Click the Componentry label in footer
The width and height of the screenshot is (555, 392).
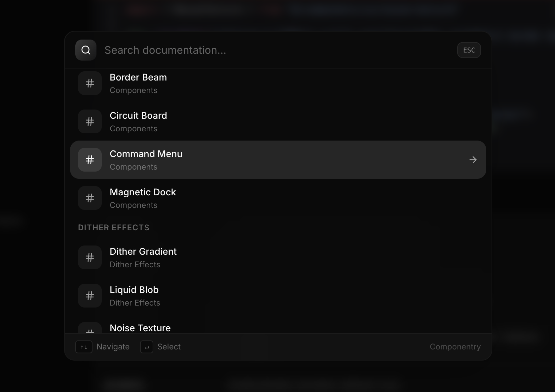coord(455,347)
